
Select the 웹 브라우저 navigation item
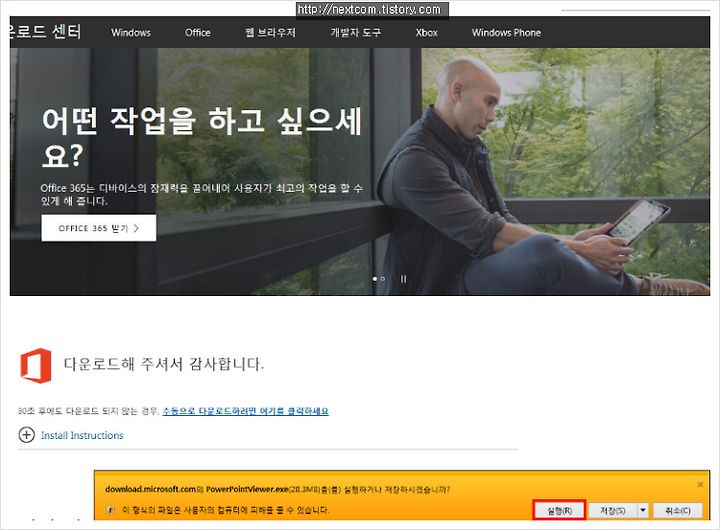[x=270, y=33]
